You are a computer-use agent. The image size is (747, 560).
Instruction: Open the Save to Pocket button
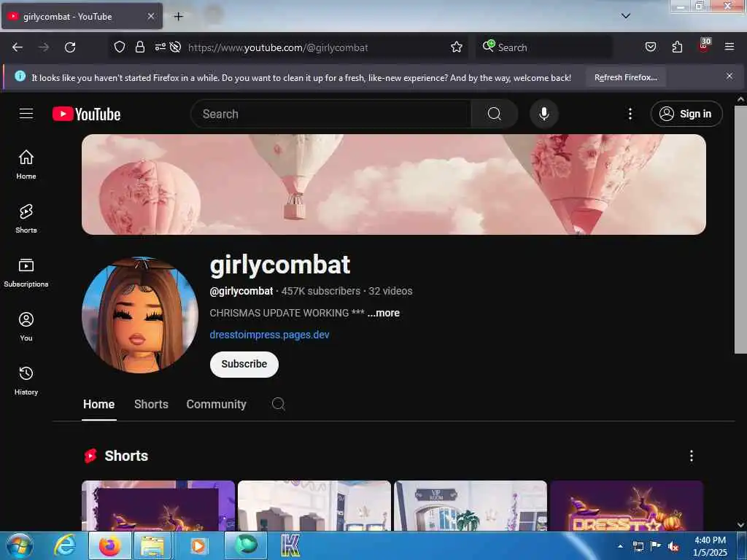pyautogui.click(x=650, y=47)
